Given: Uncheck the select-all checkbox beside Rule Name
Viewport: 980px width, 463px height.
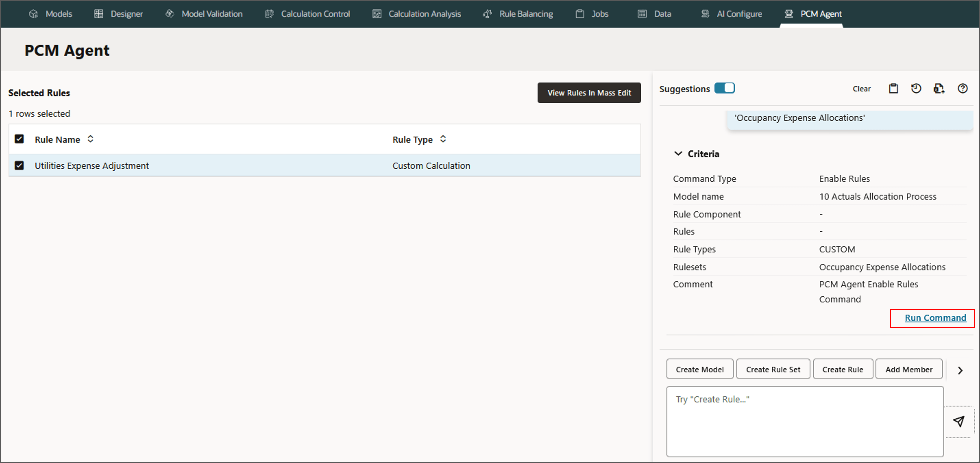Looking at the screenshot, I should pyautogui.click(x=19, y=139).
